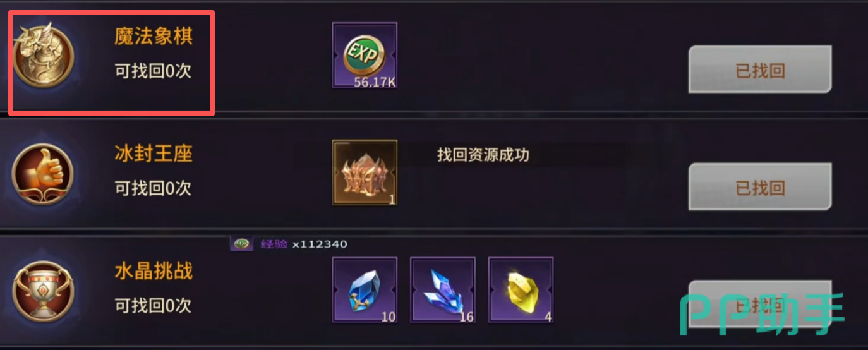Tap the small experience icon near 经验
868x350 pixels.
pos(241,244)
